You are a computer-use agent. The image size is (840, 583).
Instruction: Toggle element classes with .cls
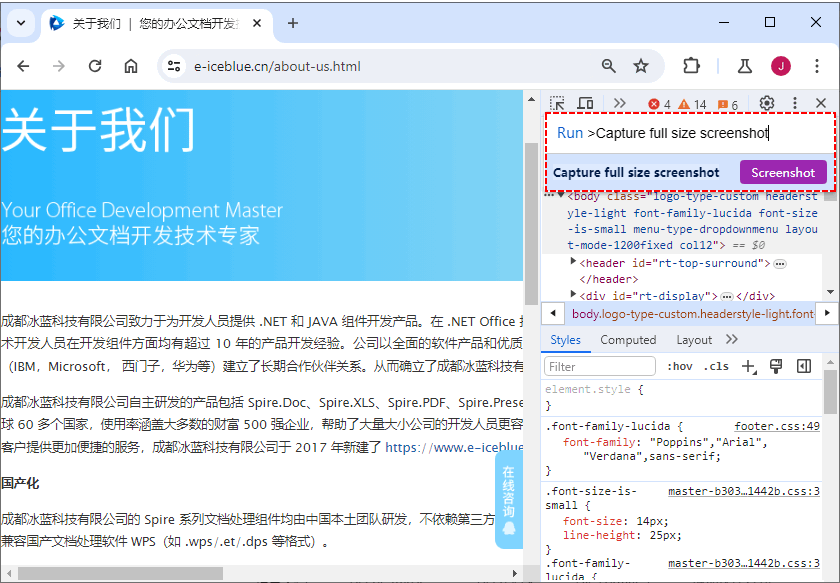(717, 366)
